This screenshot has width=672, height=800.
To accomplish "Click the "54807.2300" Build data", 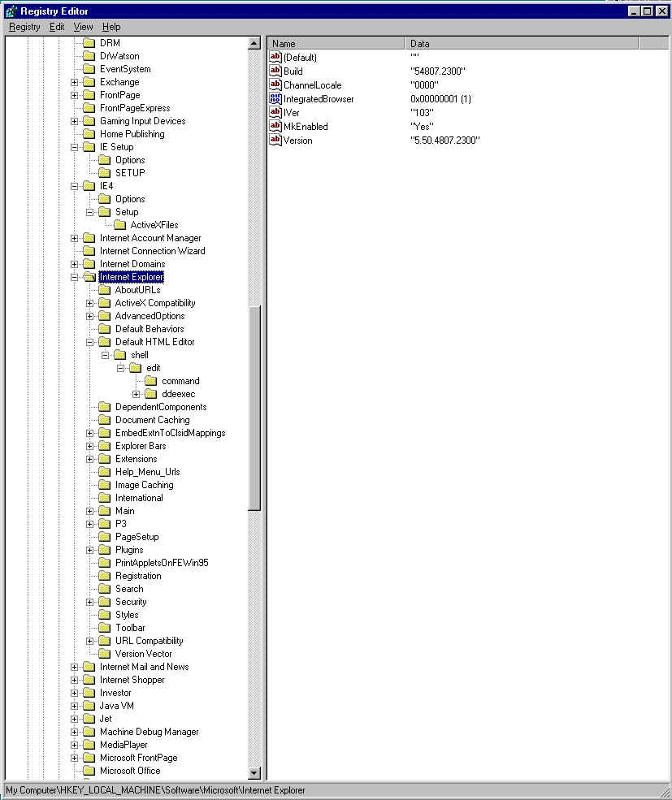I will point(438,71).
